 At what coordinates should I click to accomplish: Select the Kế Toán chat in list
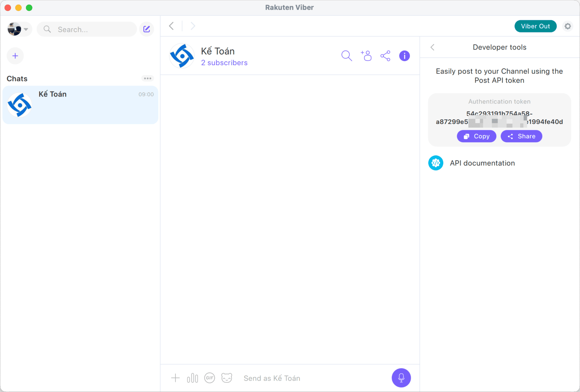[x=80, y=105]
